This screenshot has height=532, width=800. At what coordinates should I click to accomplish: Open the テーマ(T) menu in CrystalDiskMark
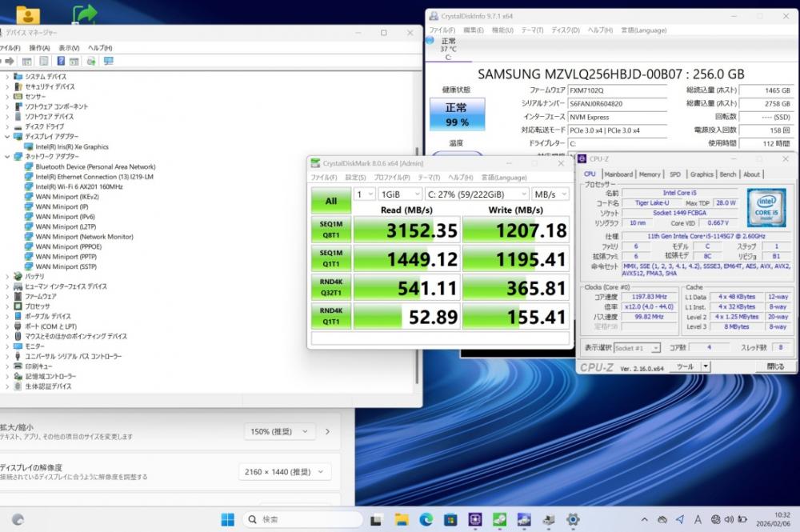pos(429,178)
